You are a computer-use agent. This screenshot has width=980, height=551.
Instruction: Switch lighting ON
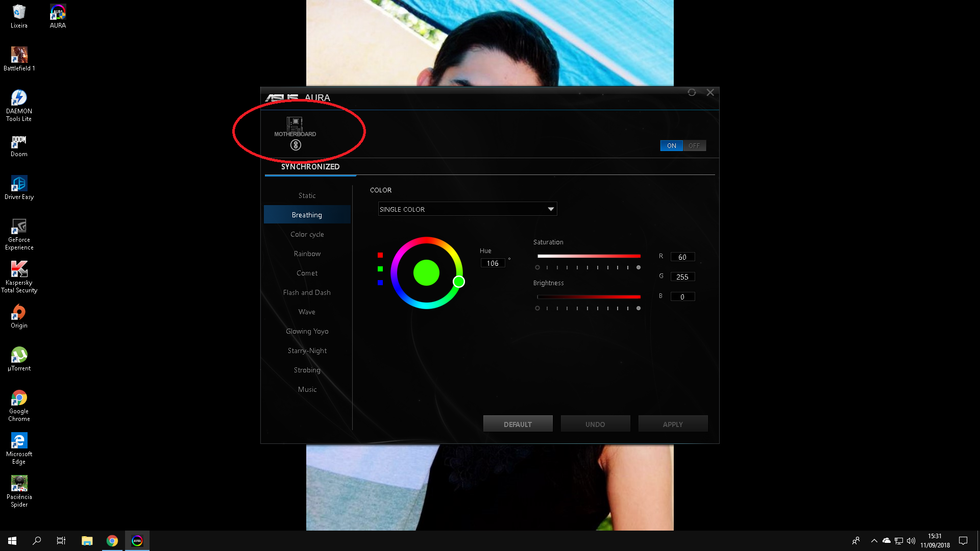pyautogui.click(x=671, y=146)
